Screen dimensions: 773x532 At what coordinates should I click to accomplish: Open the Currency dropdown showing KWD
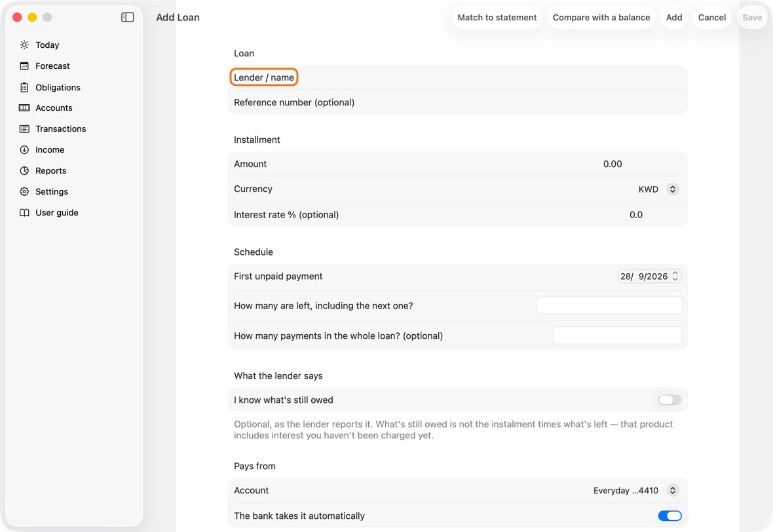(x=658, y=189)
